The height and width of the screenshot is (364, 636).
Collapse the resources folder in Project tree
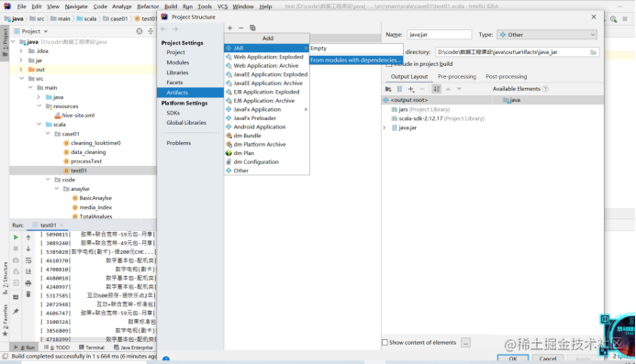[x=39, y=105]
